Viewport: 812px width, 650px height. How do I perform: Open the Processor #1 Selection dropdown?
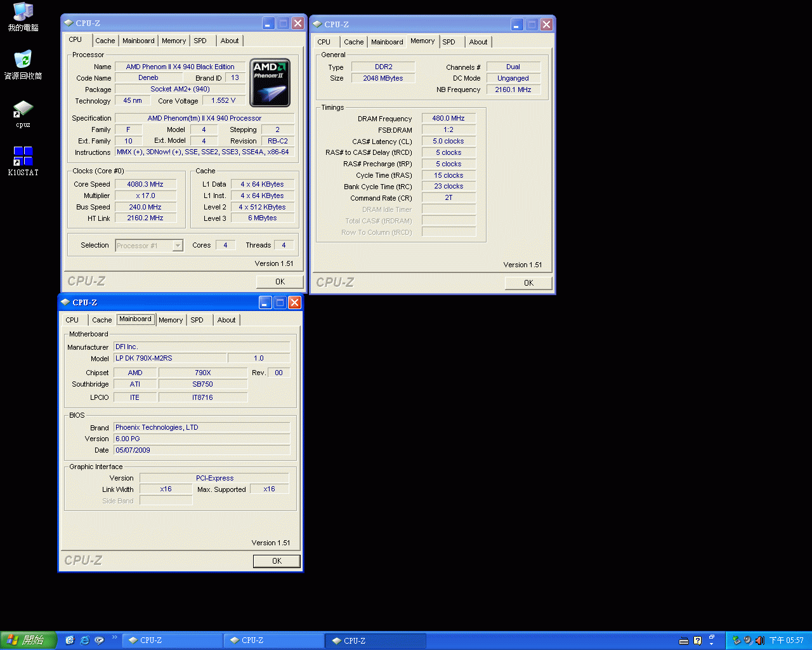(178, 246)
